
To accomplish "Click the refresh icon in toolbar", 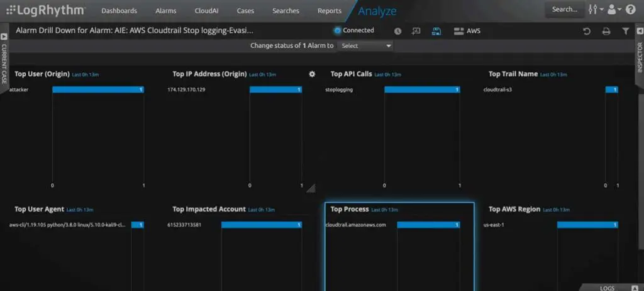I will [x=587, y=31].
